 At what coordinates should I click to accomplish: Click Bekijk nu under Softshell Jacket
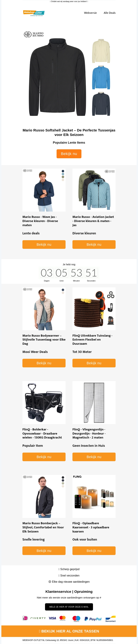tap(69, 154)
